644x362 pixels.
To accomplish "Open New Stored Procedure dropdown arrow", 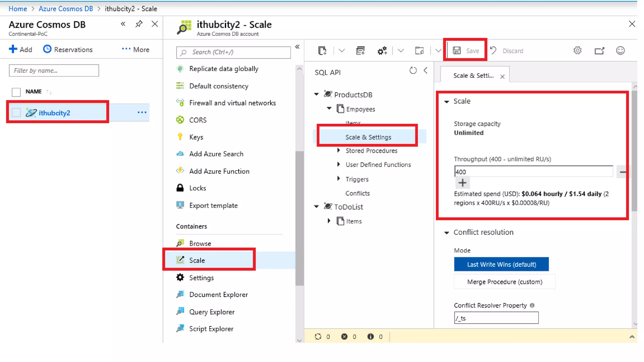I will point(400,51).
